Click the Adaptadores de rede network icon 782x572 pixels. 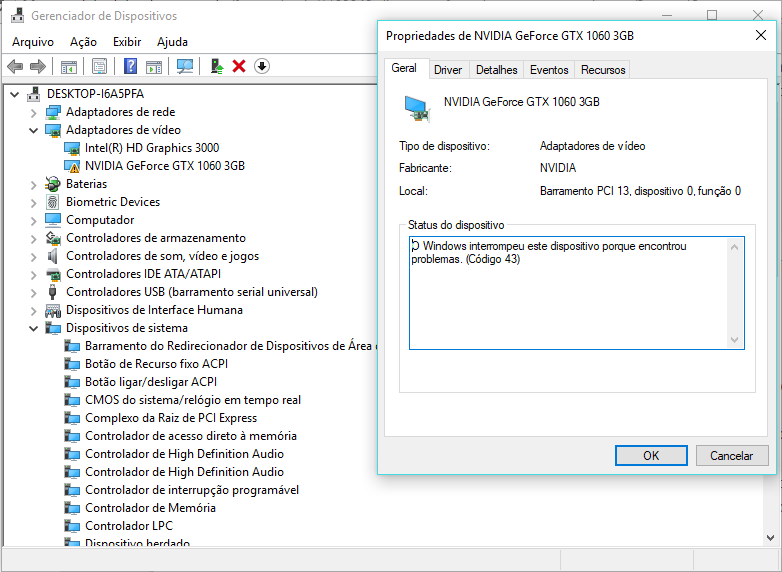[53, 112]
